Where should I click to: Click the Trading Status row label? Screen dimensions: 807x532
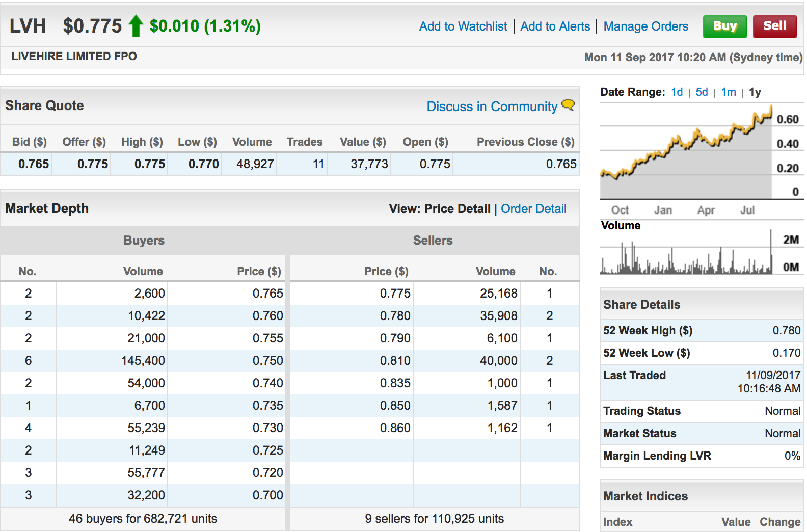(642, 411)
